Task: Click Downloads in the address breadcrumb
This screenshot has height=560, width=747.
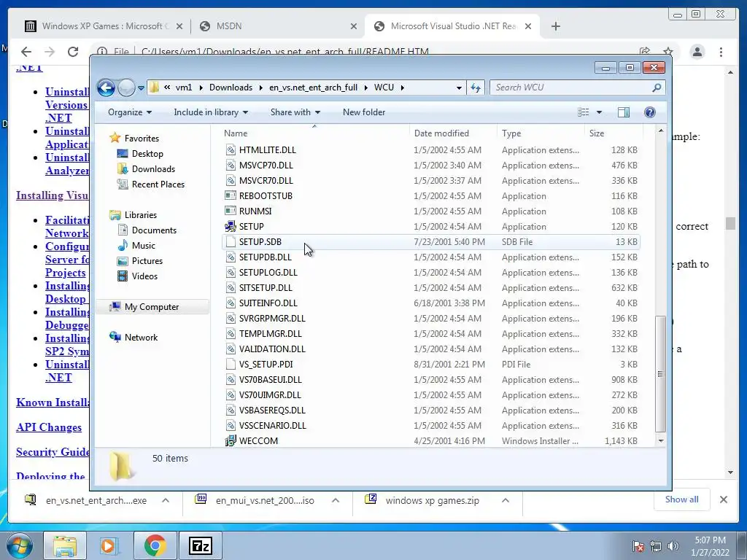Action: click(231, 87)
